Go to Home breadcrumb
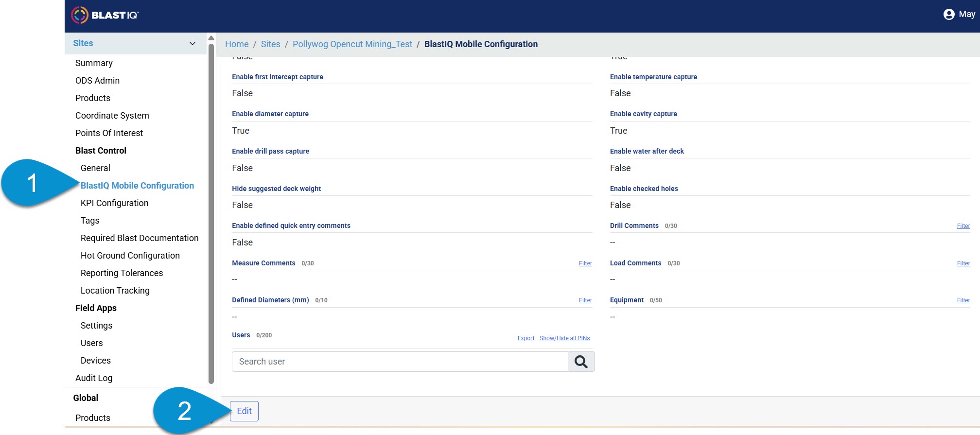980x435 pixels. tap(237, 44)
